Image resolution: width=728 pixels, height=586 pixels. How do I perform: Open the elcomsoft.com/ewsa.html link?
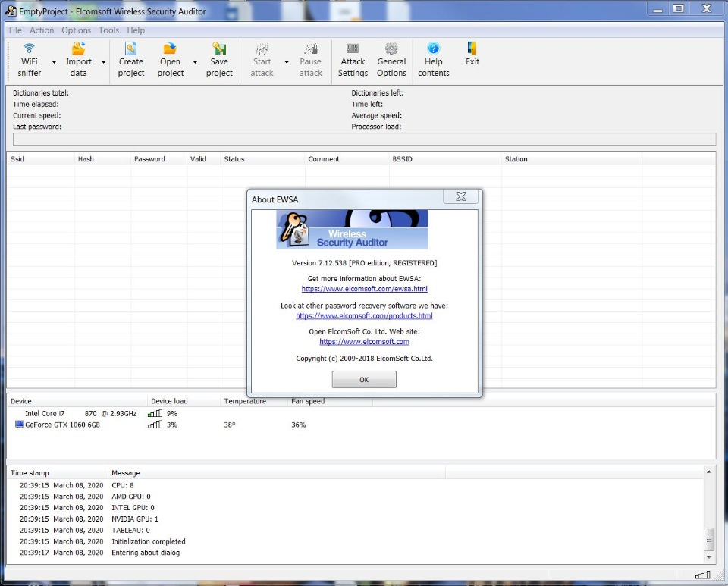pos(365,289)
